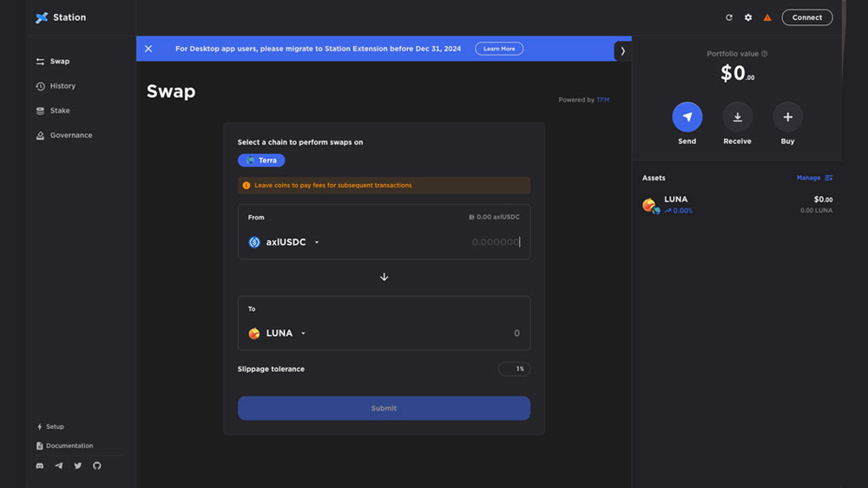
Task: Click the 0.00 axlUSDC balance
Action: click(494, 217)
